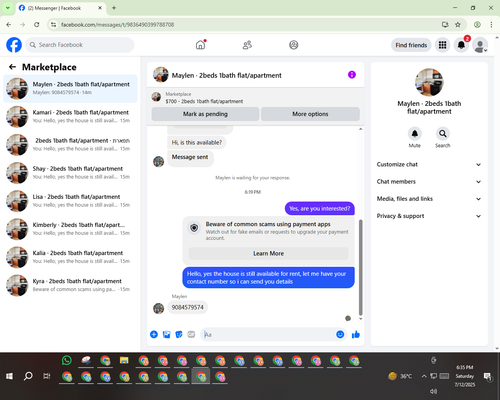Open the Facebook Home icon
The width and height of the screenshot is (500, 400).
pyautogui.click(x=200, y=45)
